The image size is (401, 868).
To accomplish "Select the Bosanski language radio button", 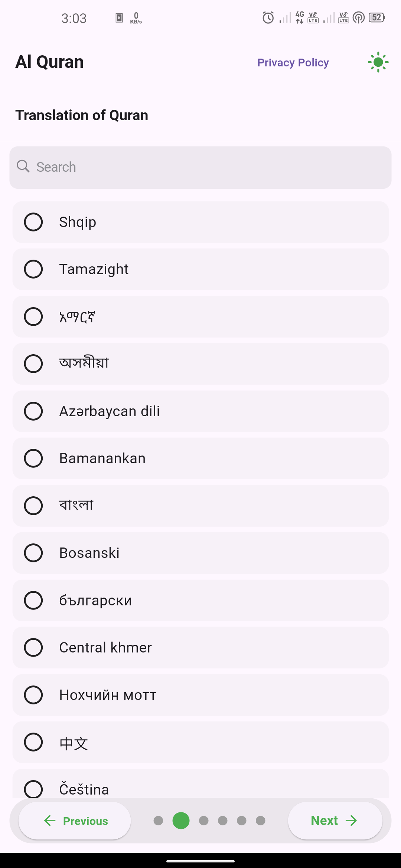I will tap(33, 553).
